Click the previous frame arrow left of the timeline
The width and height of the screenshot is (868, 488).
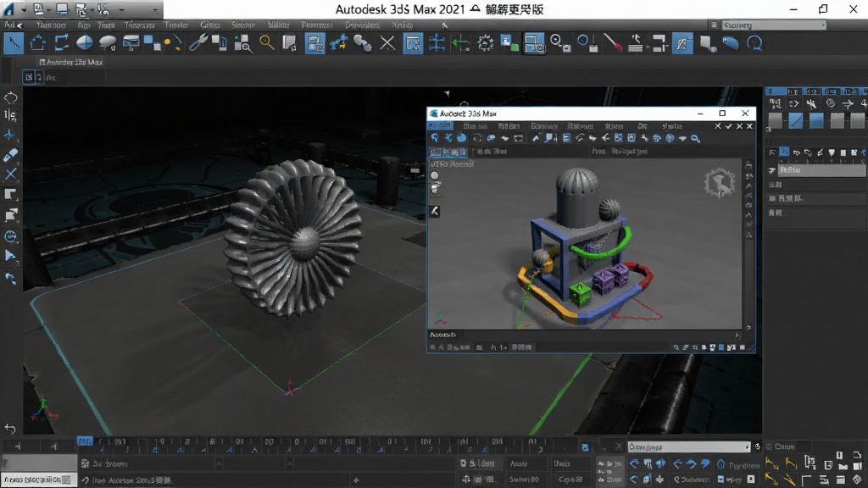point(53,446)
